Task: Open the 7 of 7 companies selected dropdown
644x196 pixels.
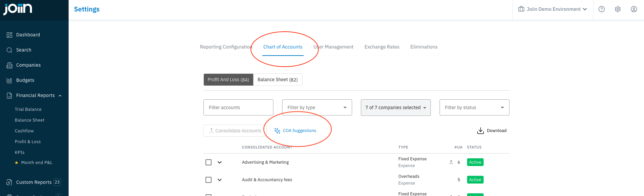Action: coord(396,107)
